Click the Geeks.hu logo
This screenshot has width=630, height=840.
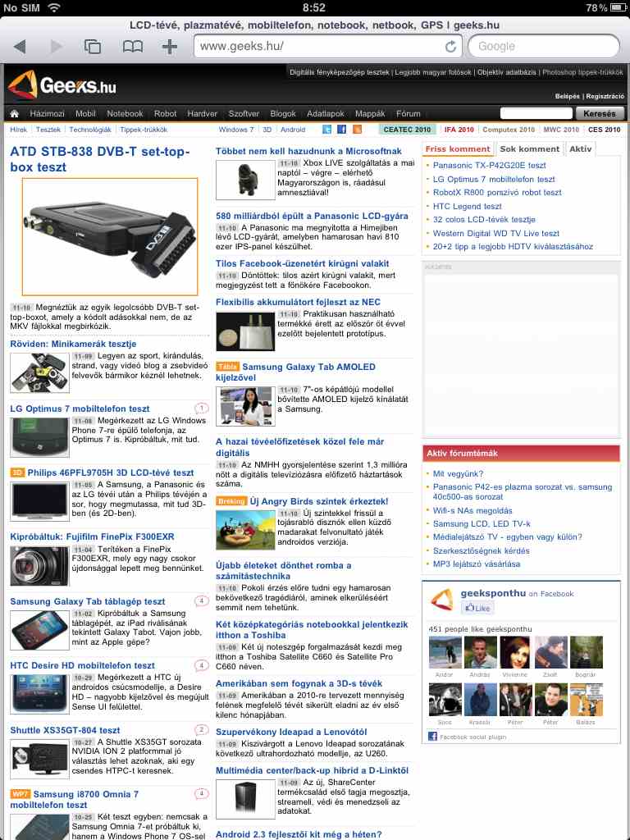[62, 84]
